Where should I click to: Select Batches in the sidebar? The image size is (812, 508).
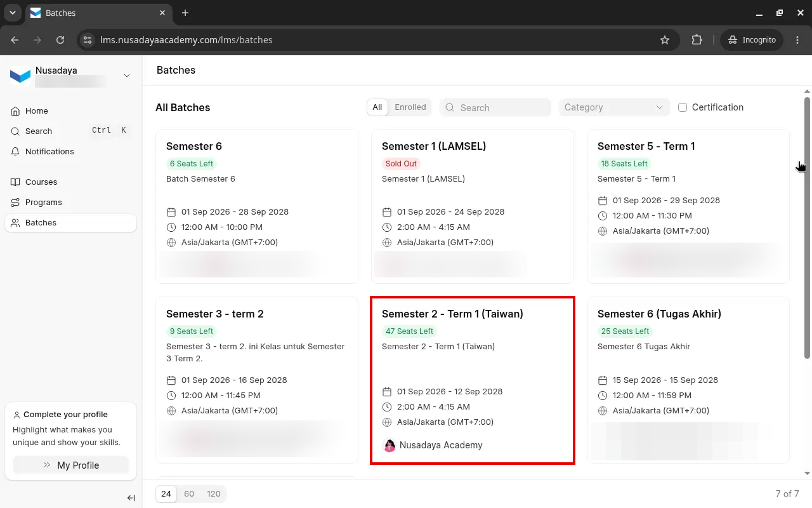[x=70, y=223]
